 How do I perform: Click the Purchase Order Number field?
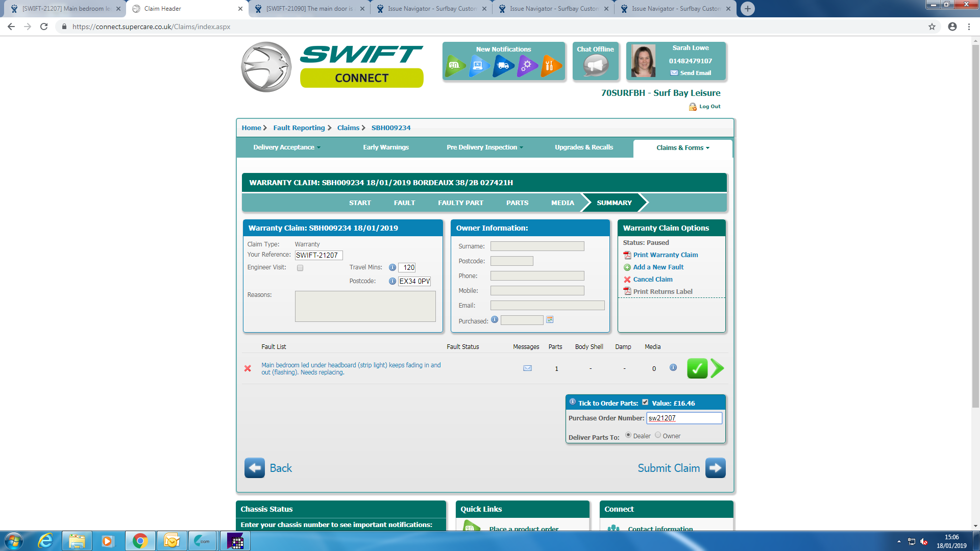point(684,418)
